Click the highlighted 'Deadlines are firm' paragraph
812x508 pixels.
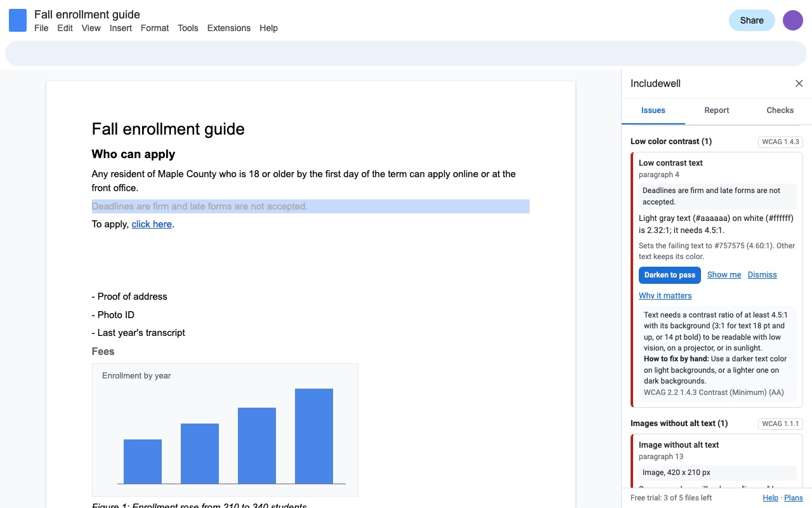(x=311, y=206)
